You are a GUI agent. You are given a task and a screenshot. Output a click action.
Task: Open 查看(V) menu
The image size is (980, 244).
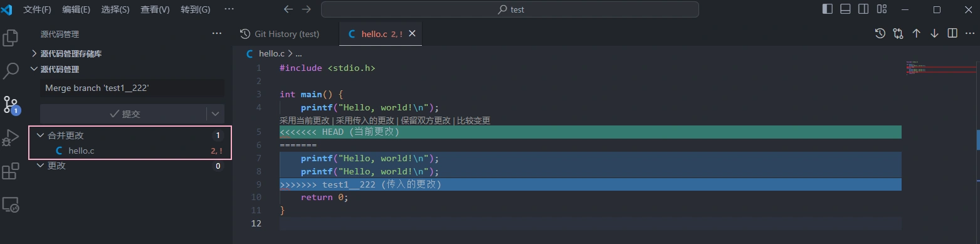tap(155, 9)
